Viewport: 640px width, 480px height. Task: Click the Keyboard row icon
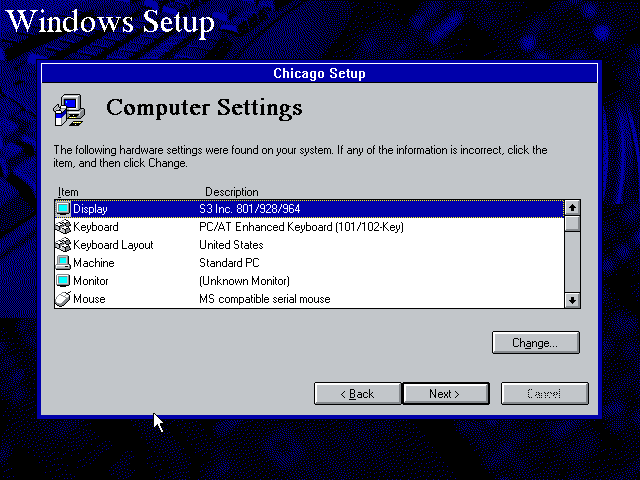[63, 227]
